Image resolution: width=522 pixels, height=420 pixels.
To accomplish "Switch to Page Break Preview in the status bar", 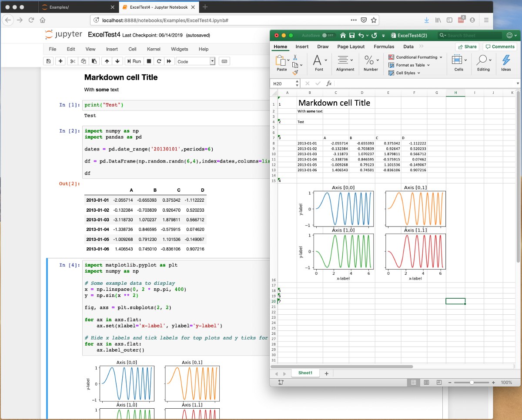I will 439,382.
